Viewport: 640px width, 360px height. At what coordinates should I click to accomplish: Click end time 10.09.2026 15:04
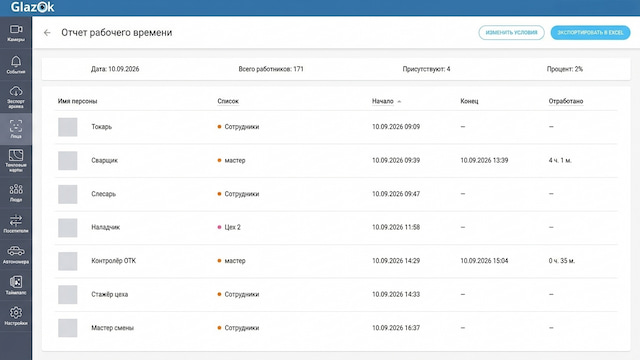(x=484, y=261)
